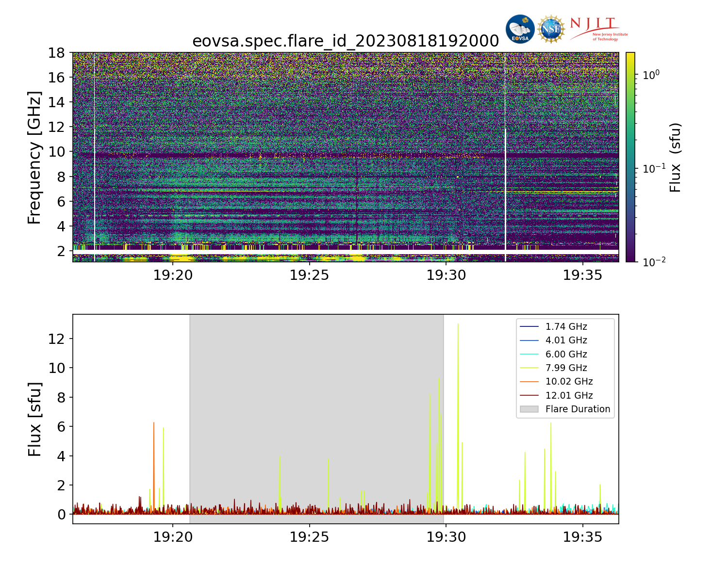Click the NSF logo badge

(551, 29)
